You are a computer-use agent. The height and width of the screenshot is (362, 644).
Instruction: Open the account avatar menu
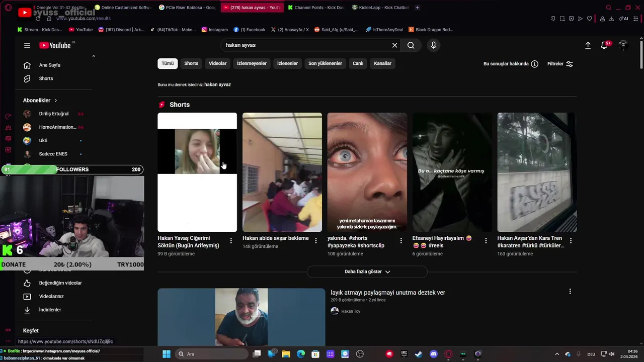[623, 45]
